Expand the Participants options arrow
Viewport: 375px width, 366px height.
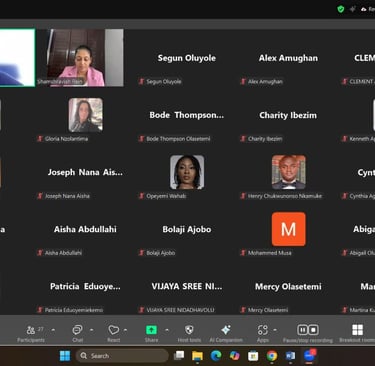point(53,330)
